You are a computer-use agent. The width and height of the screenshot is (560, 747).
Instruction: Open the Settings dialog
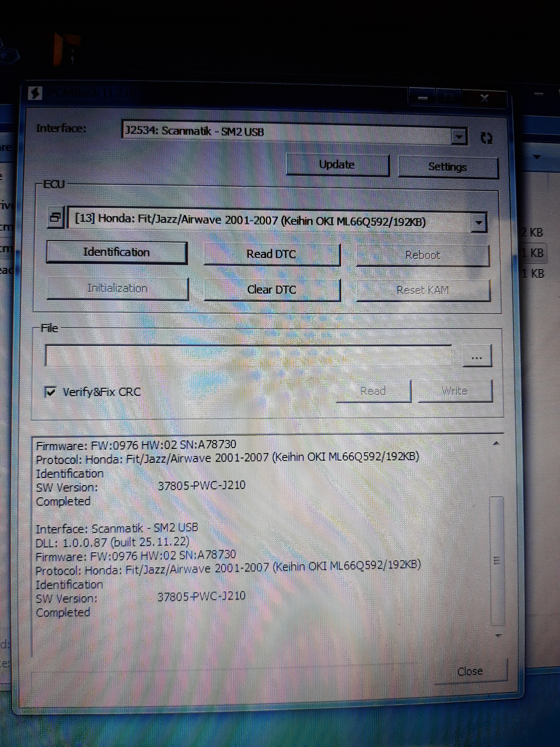(x=448, y=167)
